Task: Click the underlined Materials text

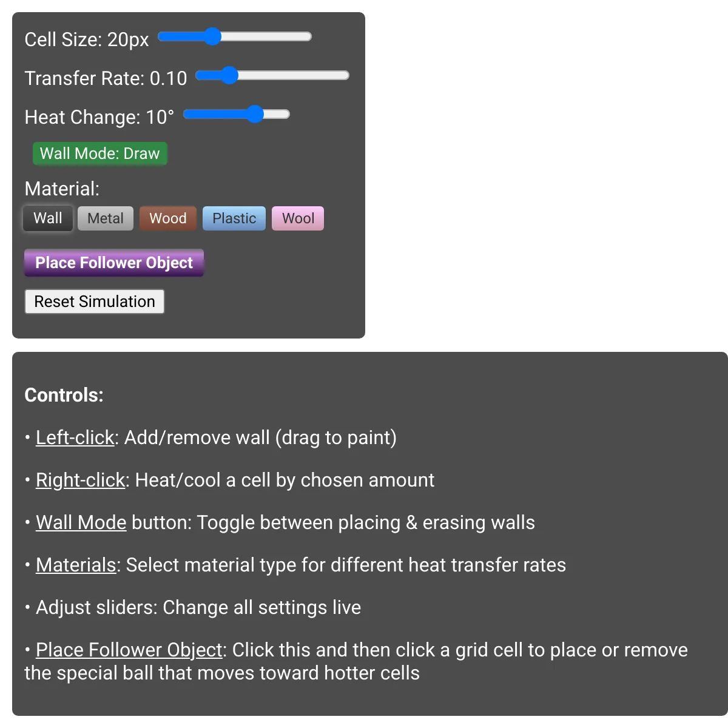Action: [x=76, y=565]
